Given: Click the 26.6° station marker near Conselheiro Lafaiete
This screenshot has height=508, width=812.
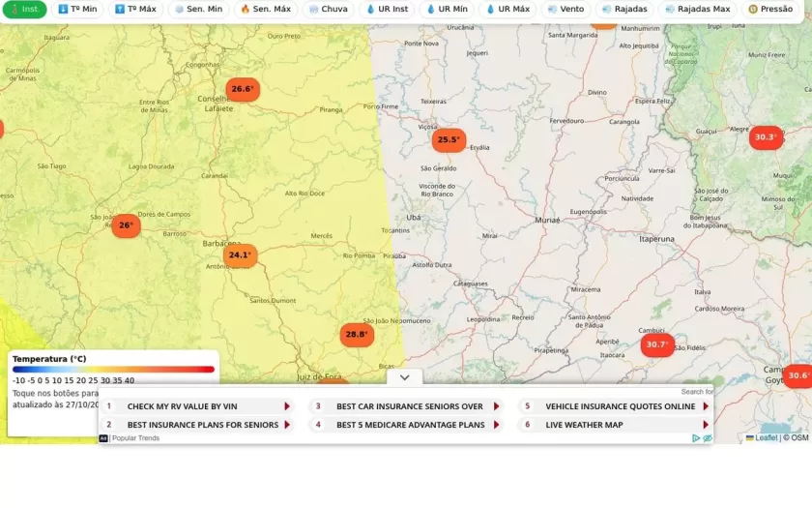Looking at the screenshot, I should [x=243, y=89].
